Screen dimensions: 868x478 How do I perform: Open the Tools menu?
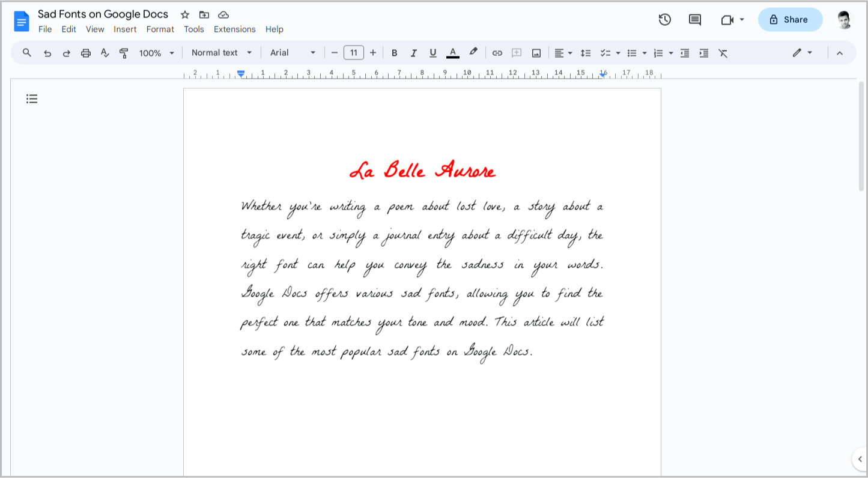[194, 29]
